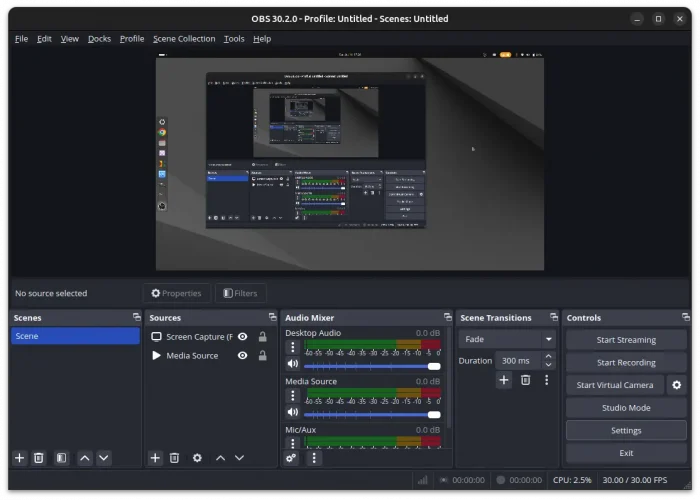Image resolution: width=700 pixels, height=500 pixels.
Task: Open the Fade transition dropdown
Action: (507, 339)
